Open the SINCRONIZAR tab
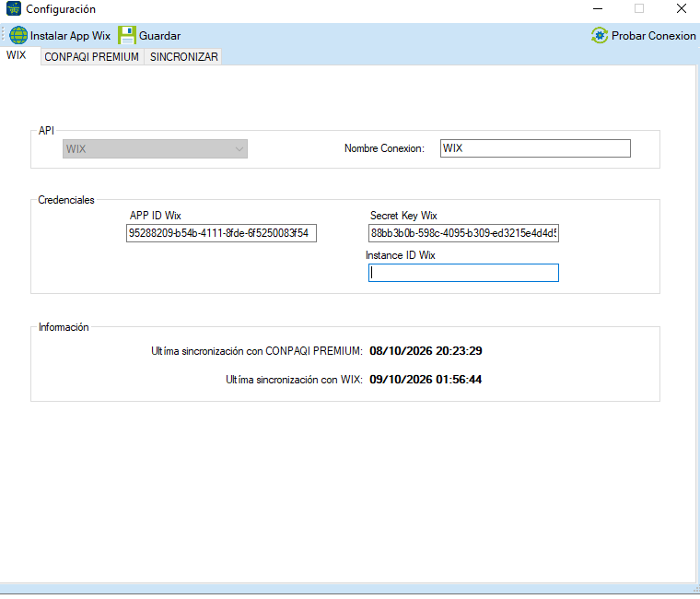 point(184,57)
